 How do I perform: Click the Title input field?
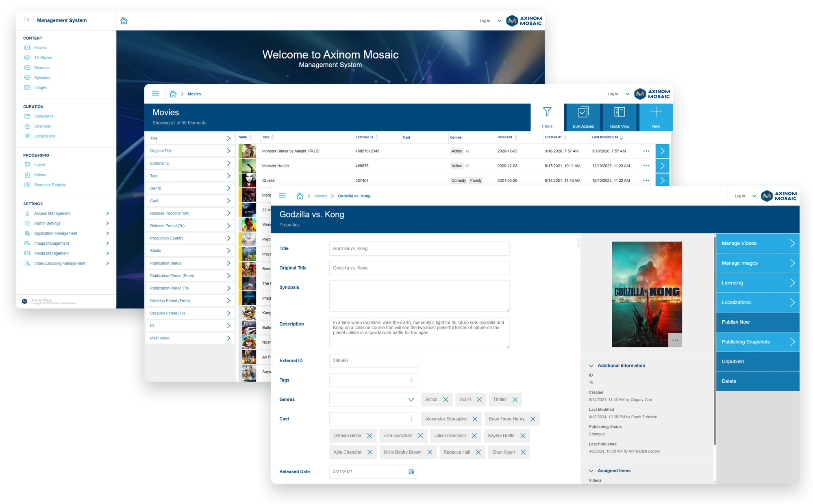tap(419, 248)
